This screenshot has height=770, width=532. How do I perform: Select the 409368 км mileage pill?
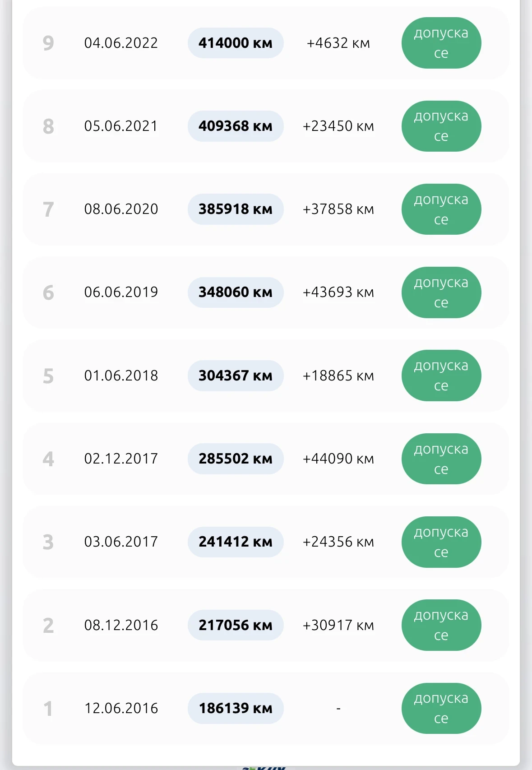point(236,126)
